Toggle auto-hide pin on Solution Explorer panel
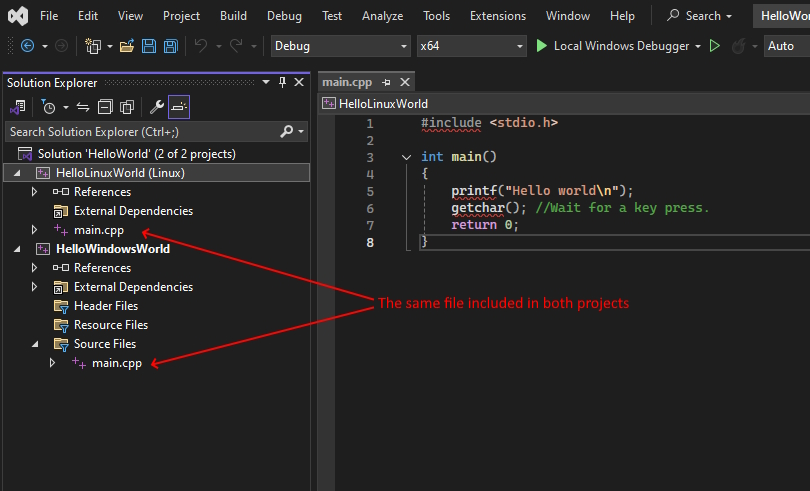The image size is (810, 491). (283, 82)
